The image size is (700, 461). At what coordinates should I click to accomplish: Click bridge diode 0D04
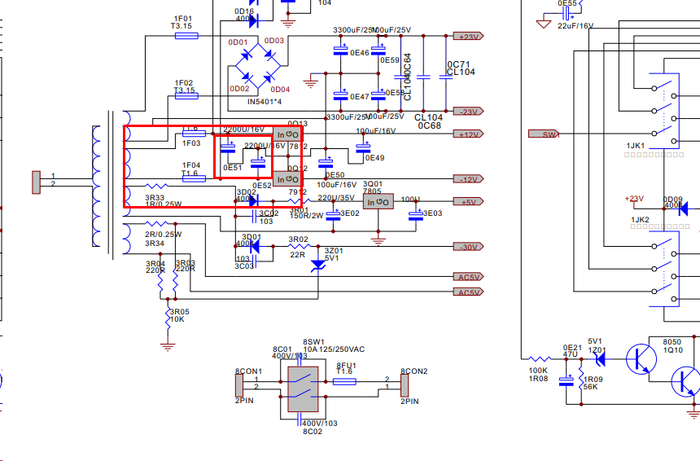(x=269, y=79)
